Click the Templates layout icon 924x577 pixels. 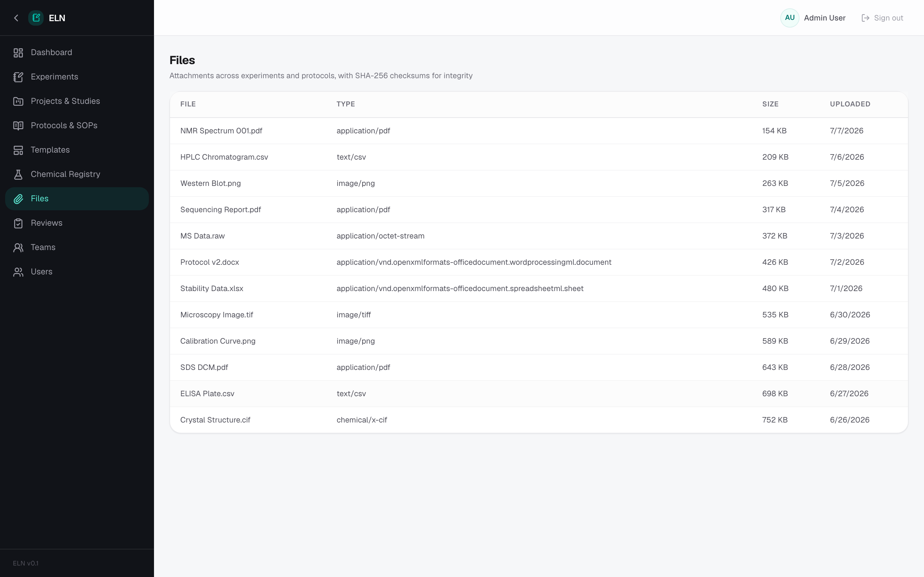pos(18,150)
